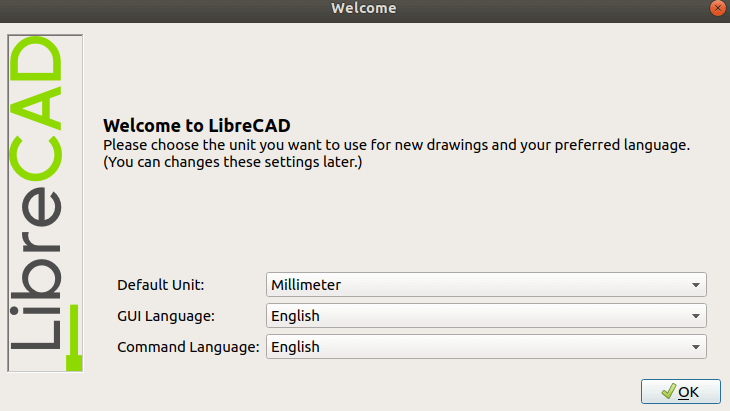Screen dimensions: 730x411
Task: Click the LibreCAD logo image
Action: coord(45,203)
